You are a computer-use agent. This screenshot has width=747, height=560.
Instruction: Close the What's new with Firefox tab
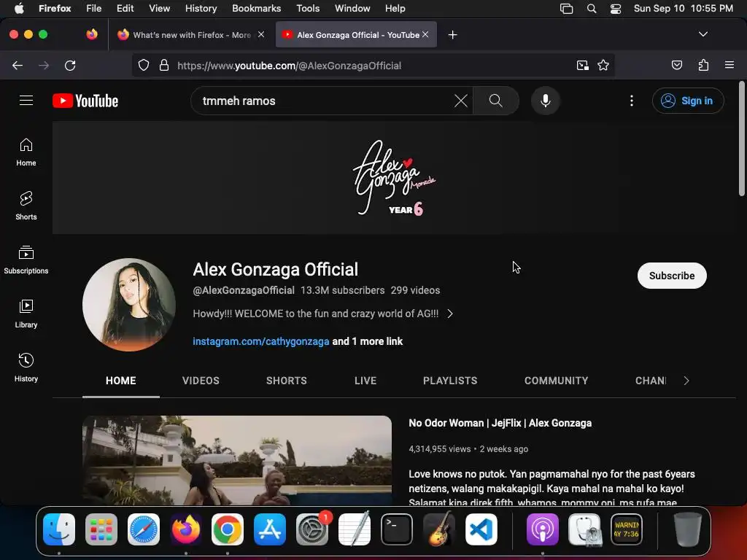click(261, 34)
